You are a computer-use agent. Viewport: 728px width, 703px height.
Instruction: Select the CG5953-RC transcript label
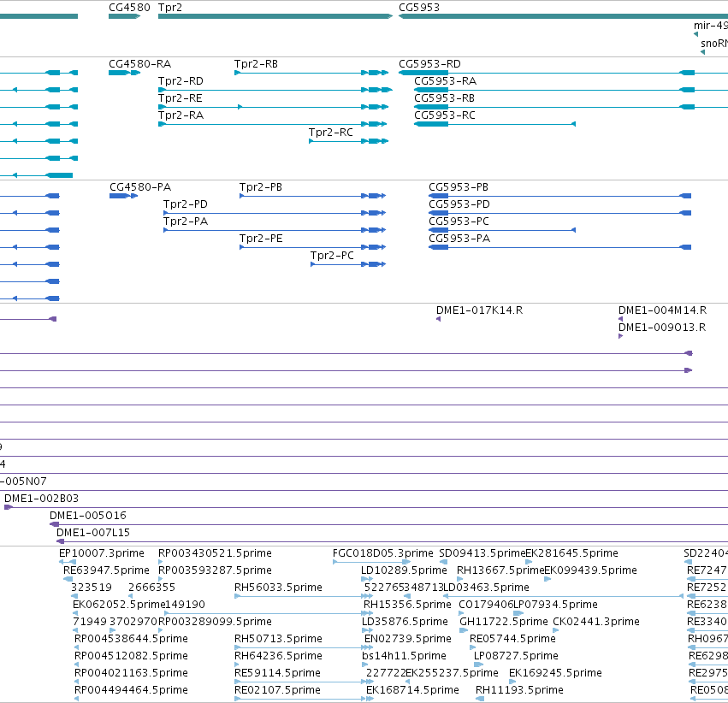coord(445,115)
